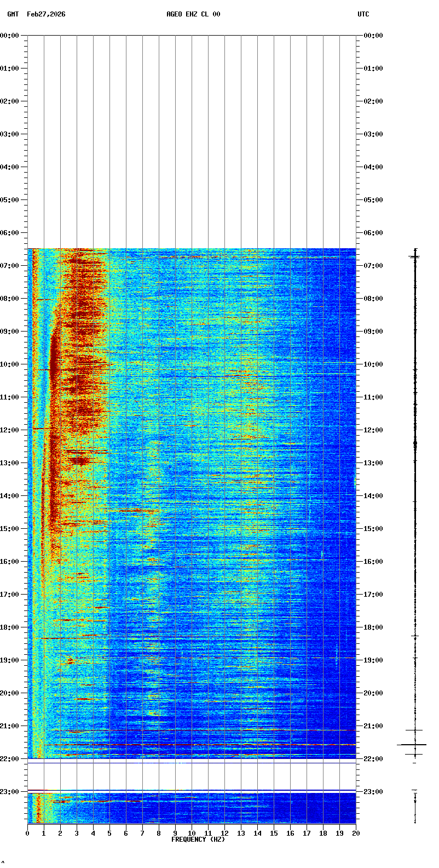
Task: Click the empty plot area at 03:00, 10 Hz
Action: (192, 134)
